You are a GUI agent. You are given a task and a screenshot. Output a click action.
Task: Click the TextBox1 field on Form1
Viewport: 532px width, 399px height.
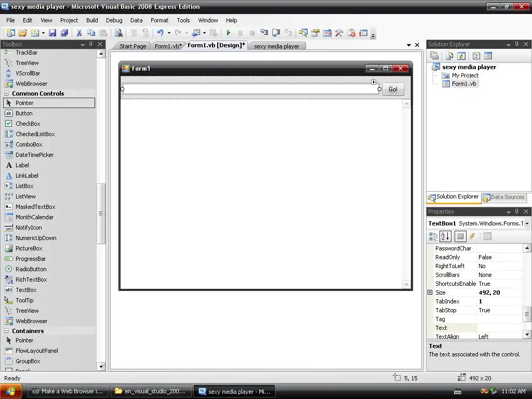[x=251, y=89]
